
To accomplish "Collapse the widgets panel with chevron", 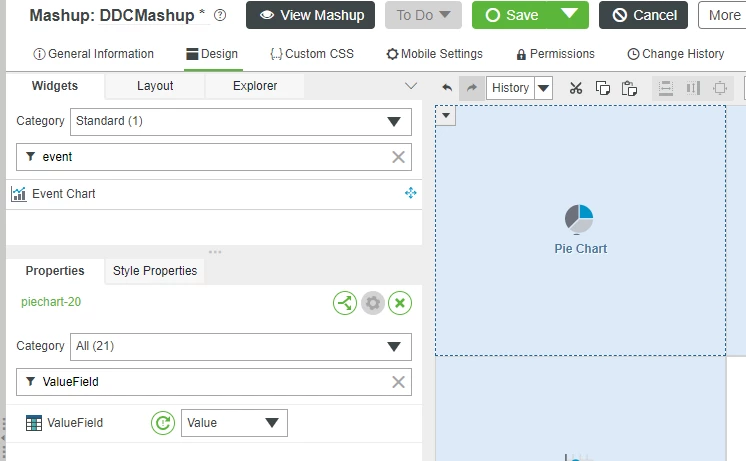I will pos(411,86).
